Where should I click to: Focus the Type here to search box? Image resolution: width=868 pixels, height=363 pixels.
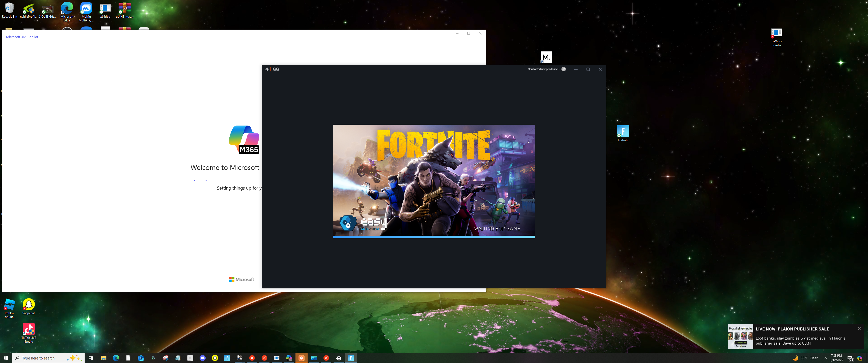coord(48,358)
